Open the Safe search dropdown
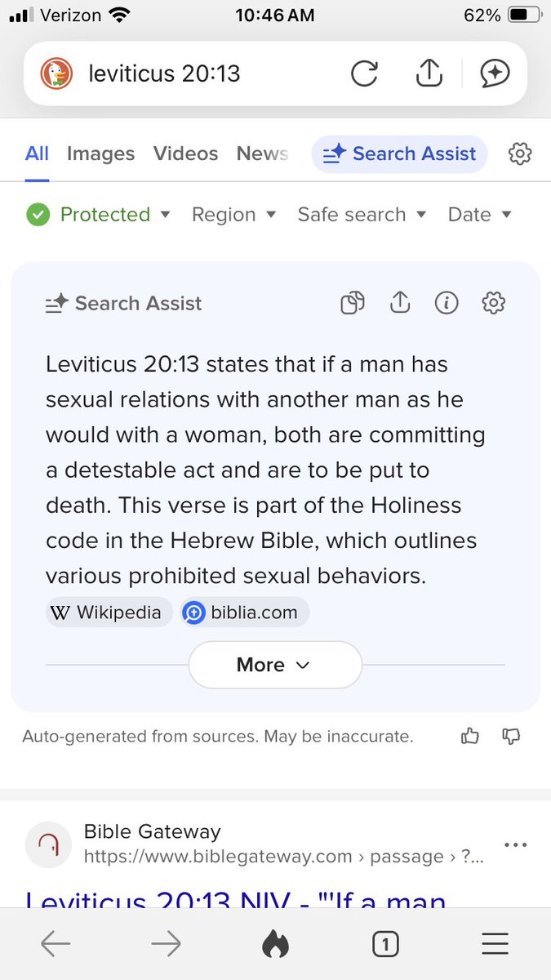This screenshot has width=551, height=980. 362,215
